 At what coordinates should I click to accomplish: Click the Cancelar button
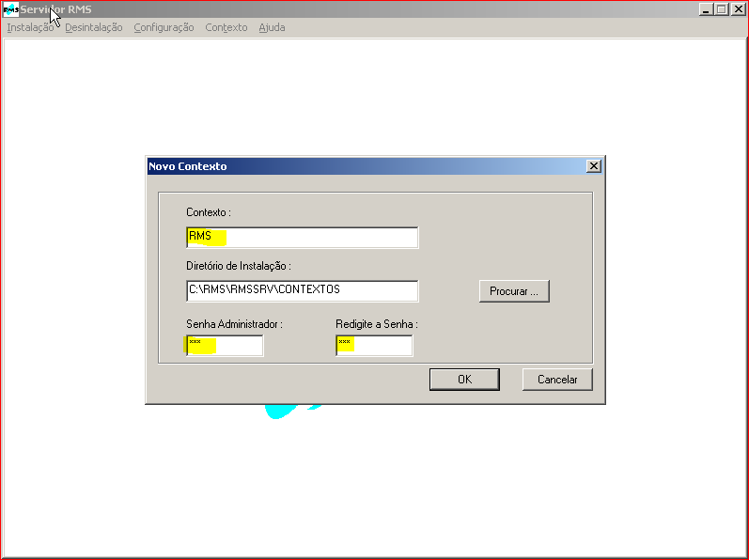(x=557, y=380)
